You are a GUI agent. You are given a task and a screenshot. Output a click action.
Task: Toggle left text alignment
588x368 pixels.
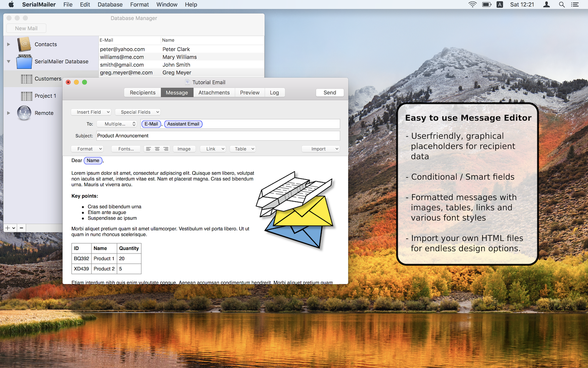pyautogui.click(x=148, y=149)
